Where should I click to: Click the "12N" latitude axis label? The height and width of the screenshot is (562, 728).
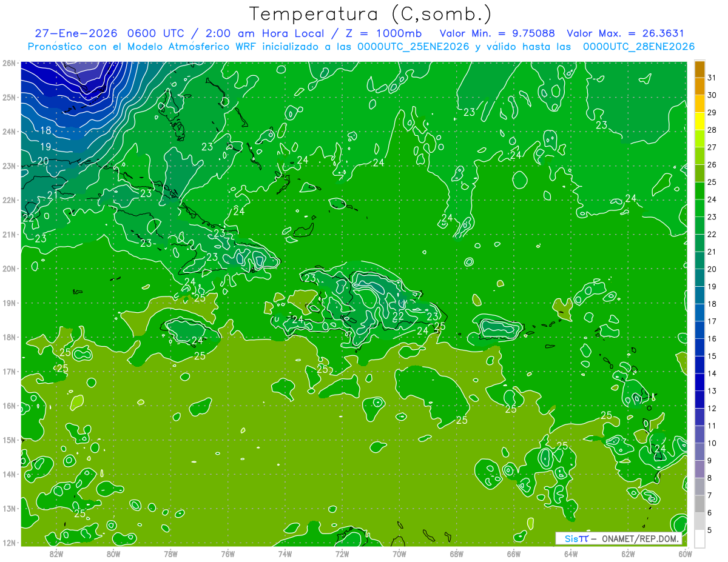click(x=9, y=543)
